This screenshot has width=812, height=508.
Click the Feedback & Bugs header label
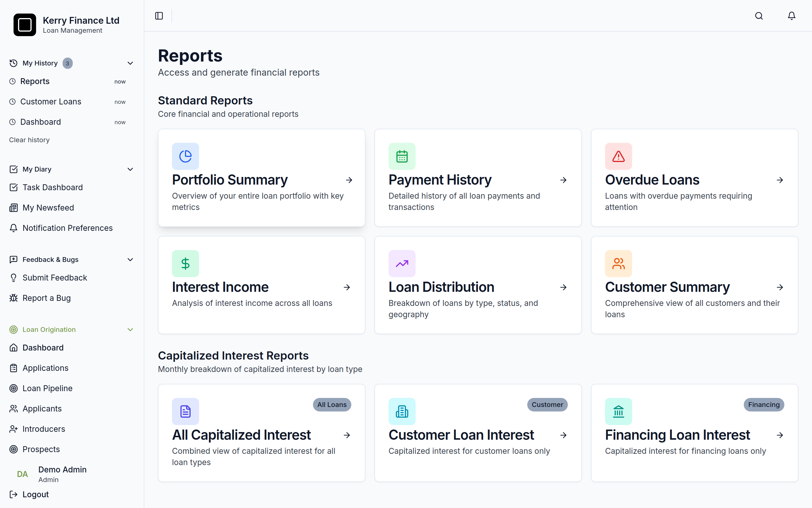pos(50,259)
